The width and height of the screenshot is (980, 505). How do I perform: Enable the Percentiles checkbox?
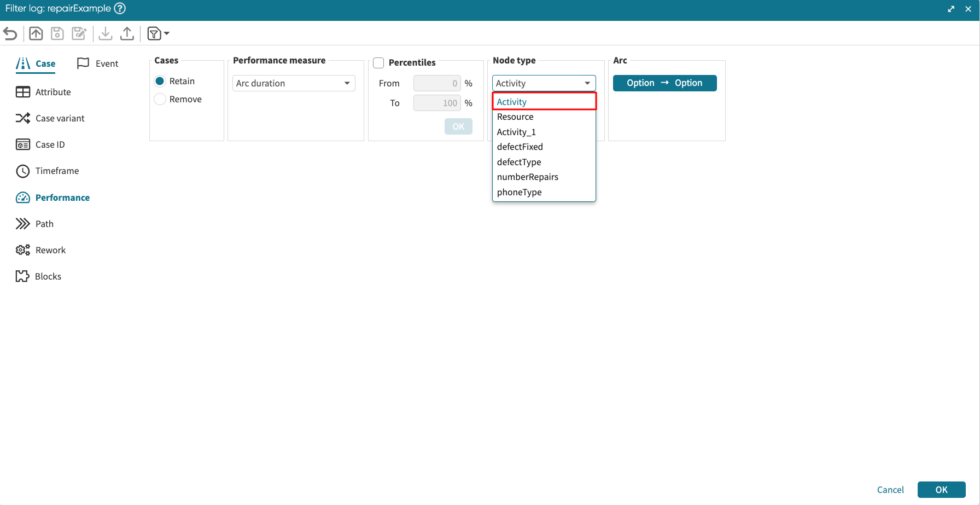(x=378, y=63)
